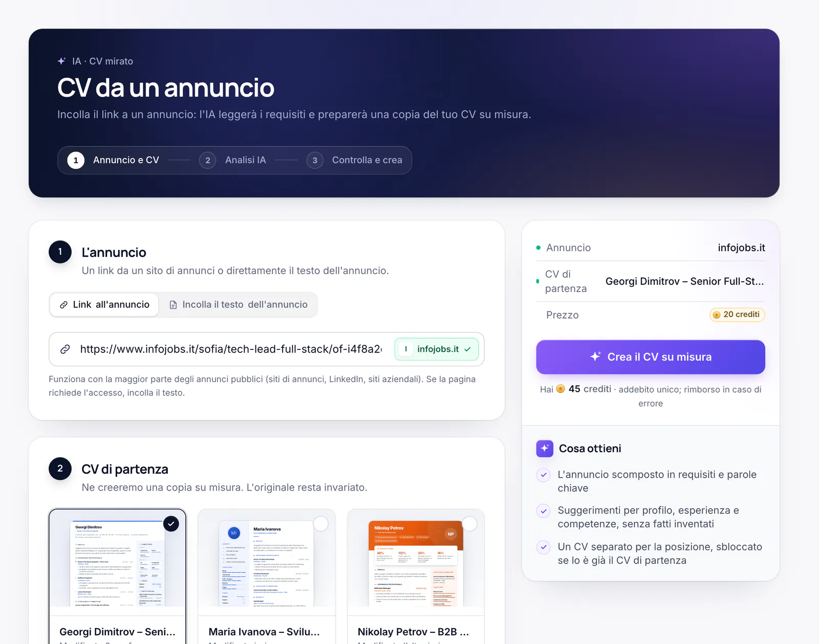The width and height of the screenshot is (819, 644).
Task: Deselect the Georgi Dimitrov CV checkmark
Action: (171, 524)
